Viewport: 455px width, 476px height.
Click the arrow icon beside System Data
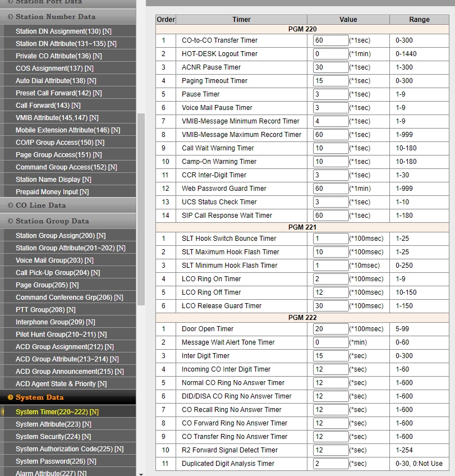pos(10,397)
